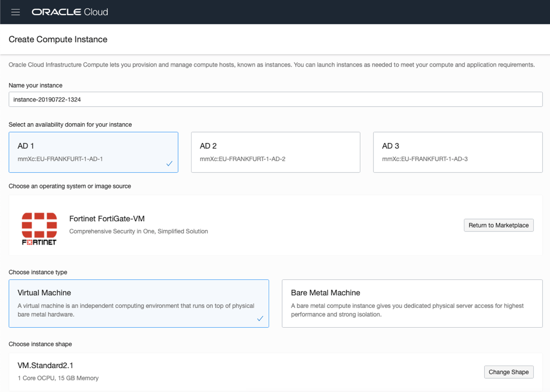Click the checkmark in the Virtual Machine card
550x392 pixels.
(260, 318)
